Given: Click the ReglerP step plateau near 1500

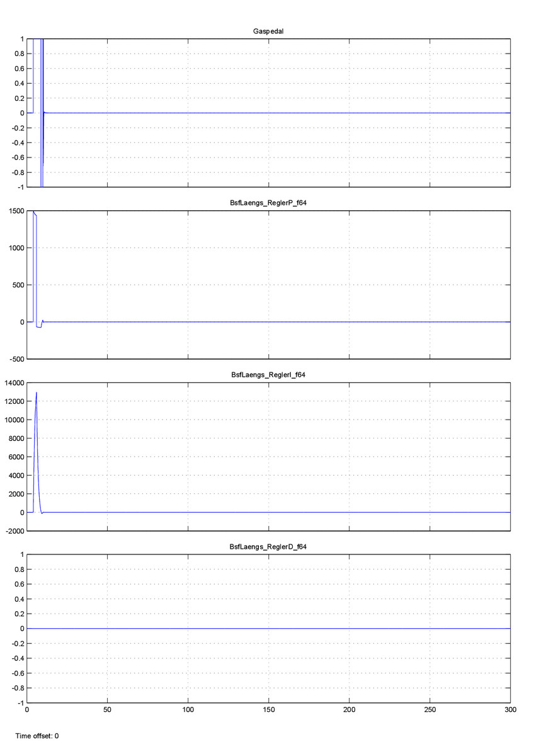Looking at the screenshot, I should click(x=35, y=214).
